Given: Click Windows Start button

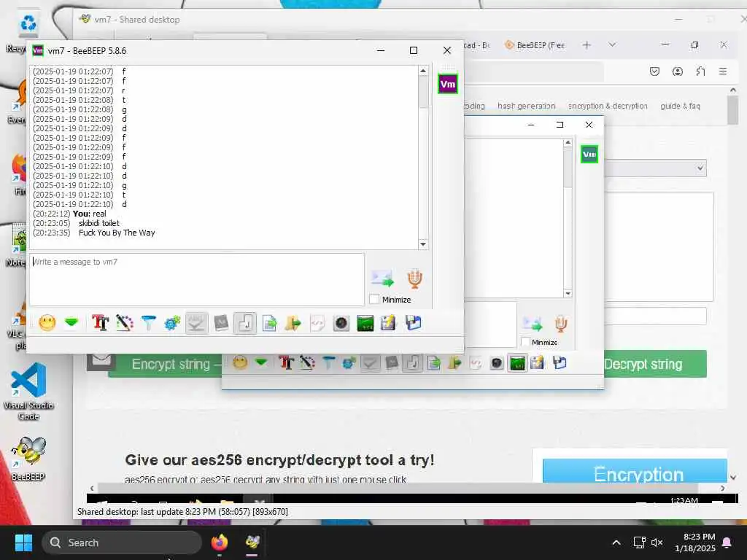Looking at the screenshot, I should (23, 542).
